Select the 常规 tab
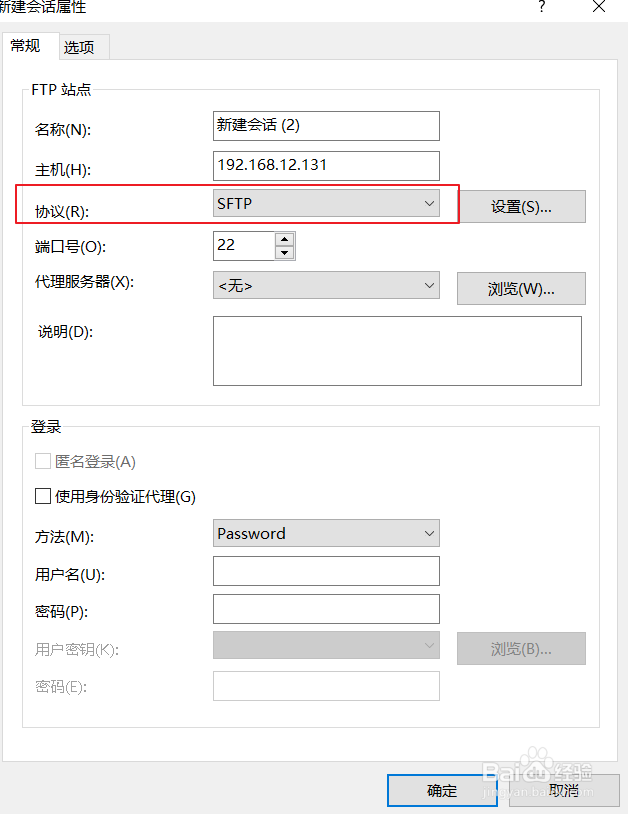628x814 pixels. [26, 46]
